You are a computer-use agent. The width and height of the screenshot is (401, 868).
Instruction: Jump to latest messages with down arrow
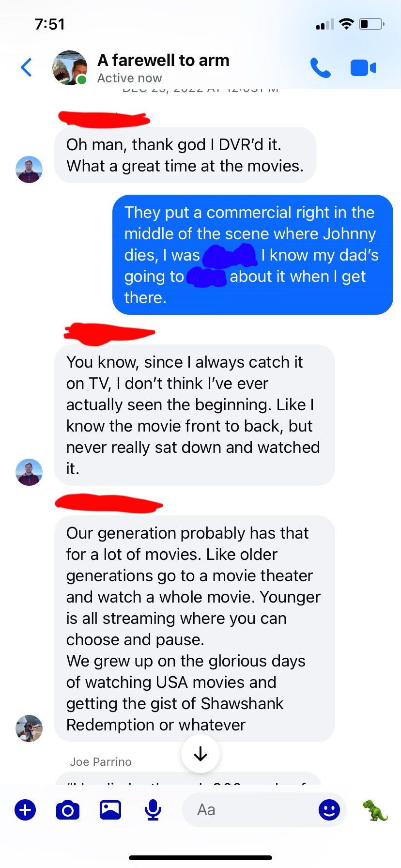coord(200,754)
